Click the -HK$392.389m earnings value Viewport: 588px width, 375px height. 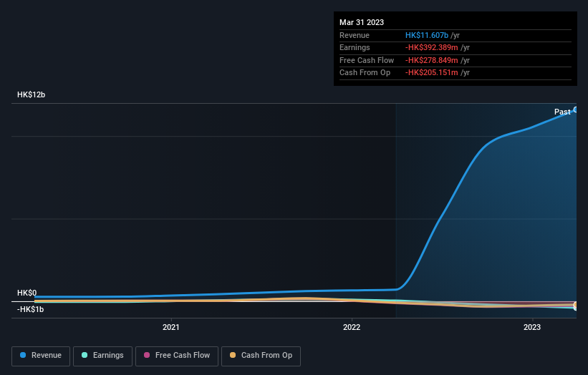click(432, 47)
